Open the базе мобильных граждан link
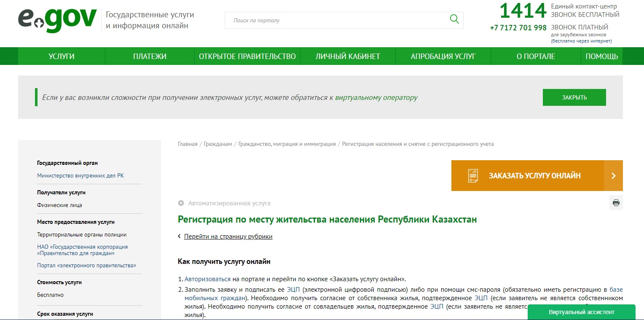644x320 pixels. pos(404,293)
